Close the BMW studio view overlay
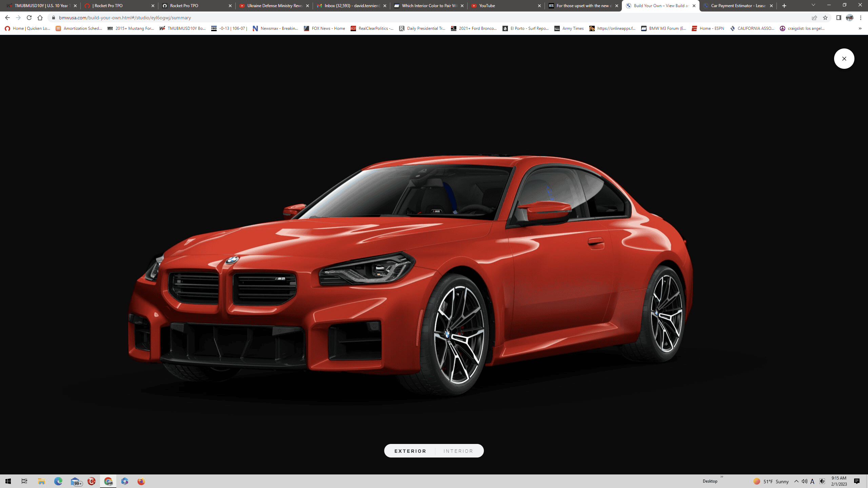 pos(844,59)
